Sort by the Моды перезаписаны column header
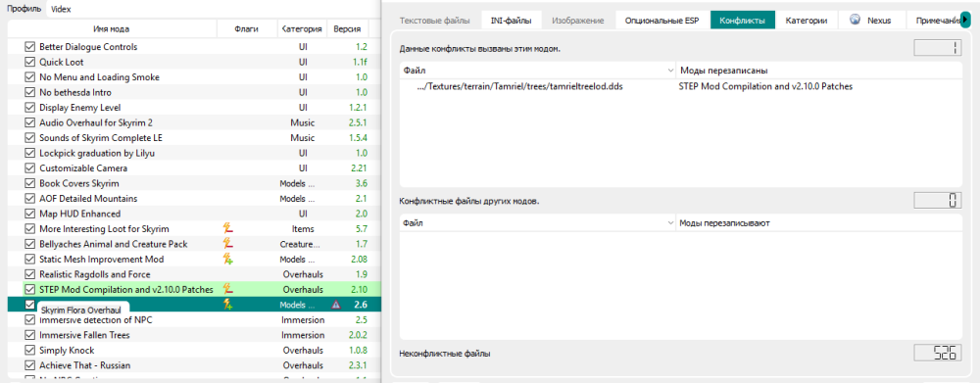980x383 pixels. (818, 70)
